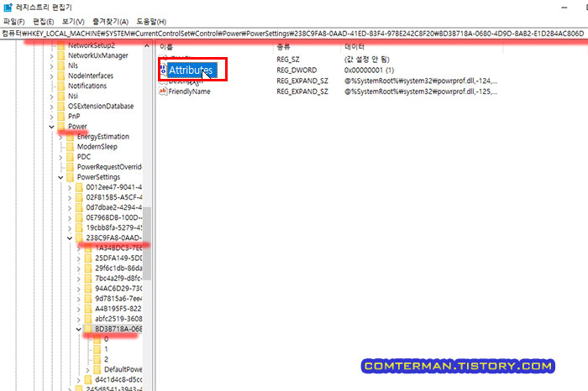Select the OSExtensionDatabase key
Image resolution: width=588 pixels, height=391 pixels.
point(101,106)
